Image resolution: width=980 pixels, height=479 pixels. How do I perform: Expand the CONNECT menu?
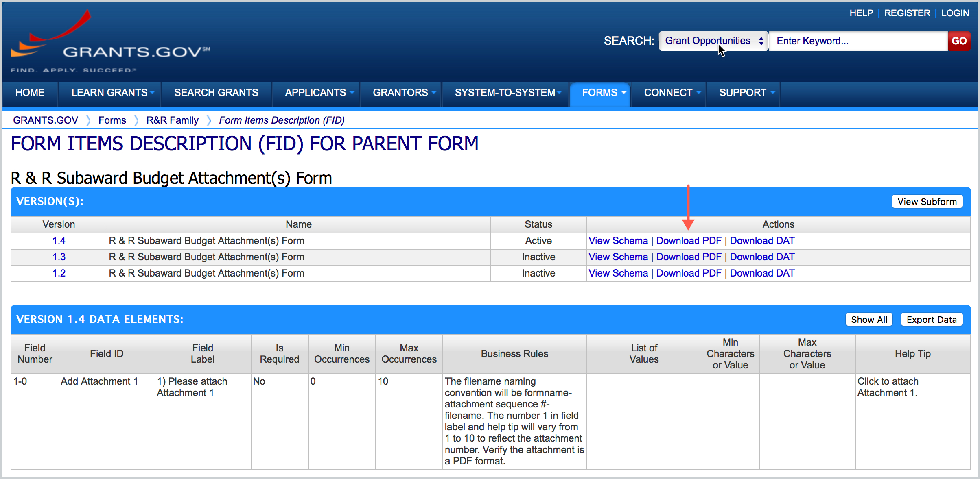click(669, 93)
